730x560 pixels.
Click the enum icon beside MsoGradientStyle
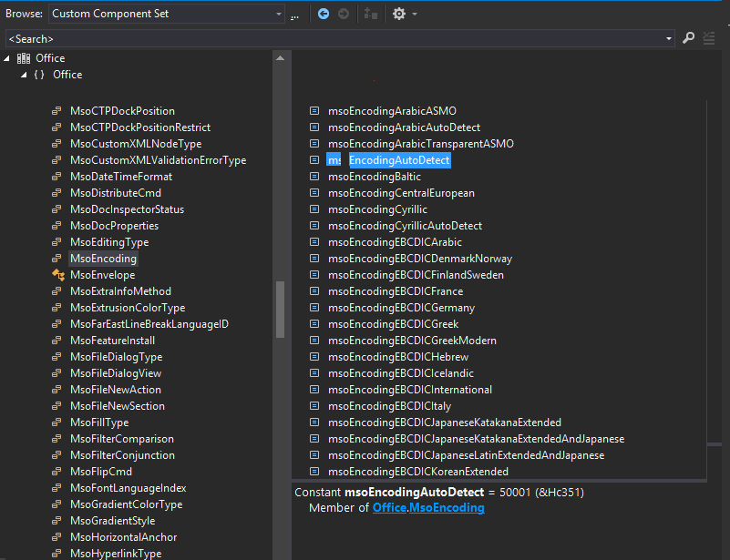point(57,521)
